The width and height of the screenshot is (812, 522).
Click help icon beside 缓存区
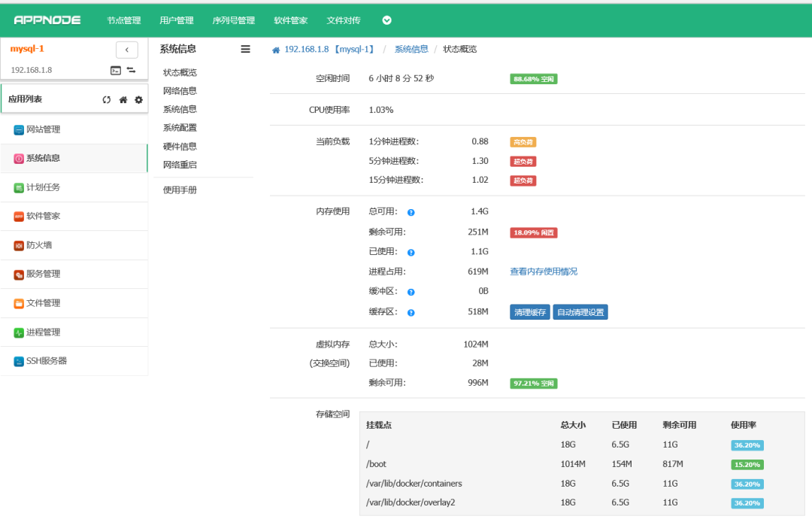[x=411, y=313]
